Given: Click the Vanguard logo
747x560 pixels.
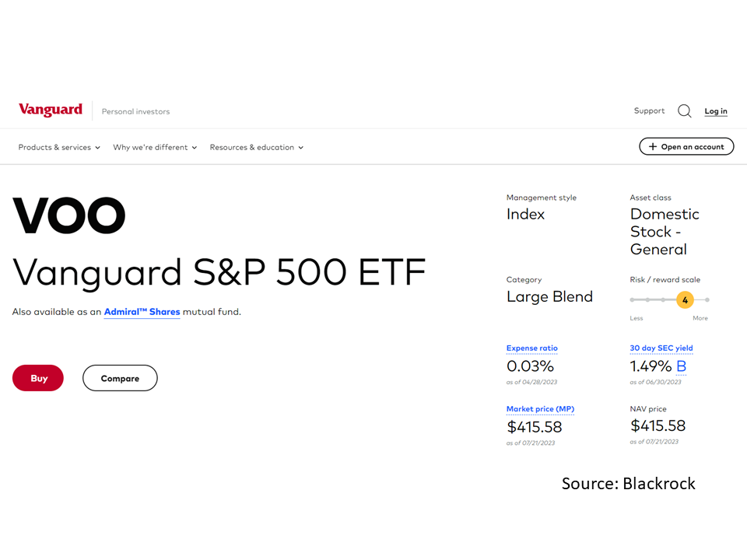Looking at the screenshot, I should pyautogui.click(x=51, y=110).
